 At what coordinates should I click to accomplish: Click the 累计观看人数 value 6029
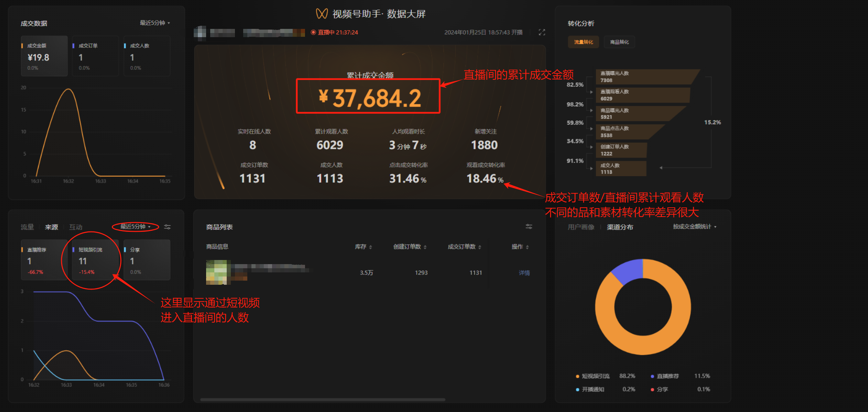coord(330,145)
